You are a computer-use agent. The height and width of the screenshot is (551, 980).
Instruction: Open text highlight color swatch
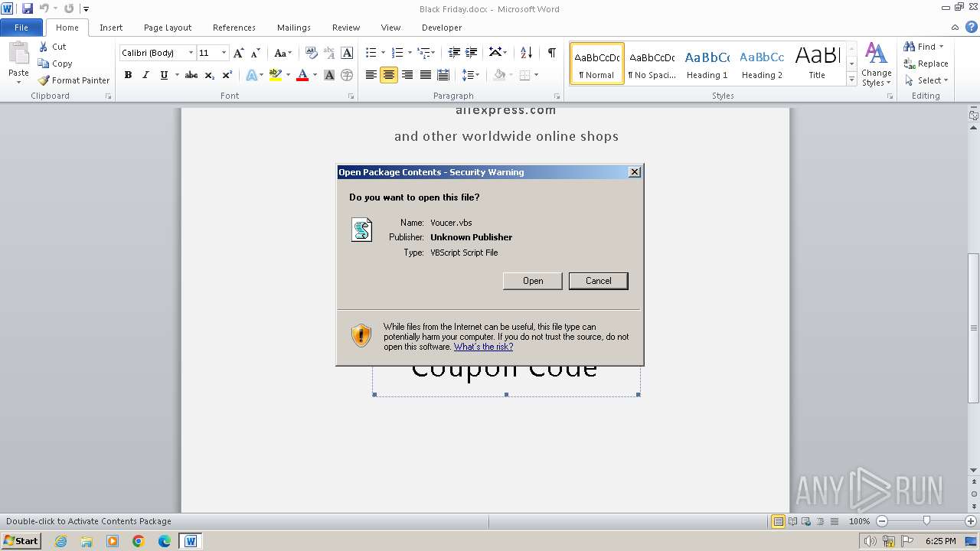point(276,75)
